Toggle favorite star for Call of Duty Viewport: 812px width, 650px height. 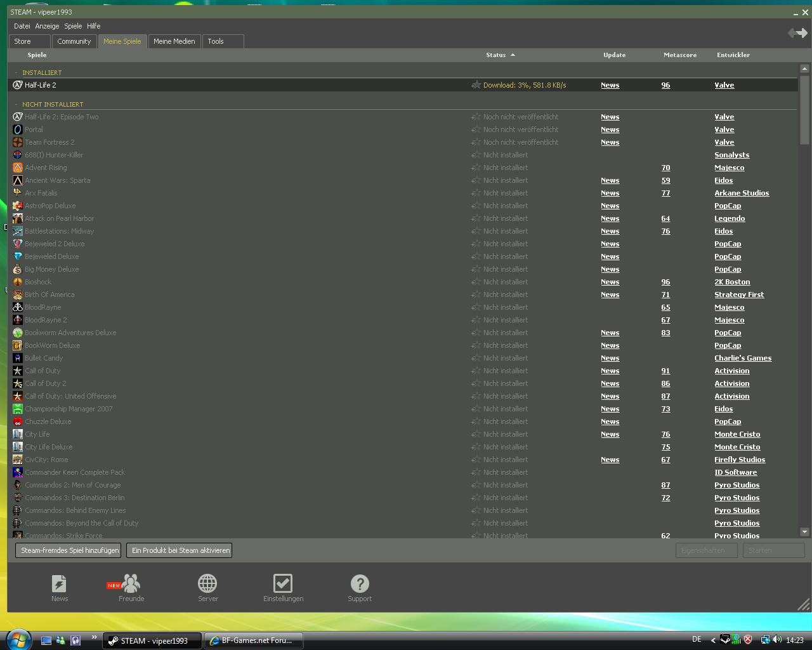click(476, 371)
